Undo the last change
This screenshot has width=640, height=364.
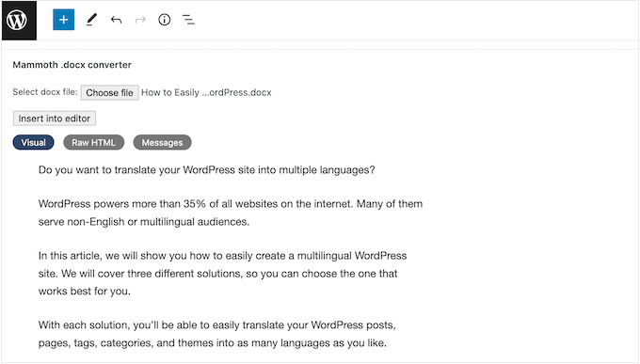pos(116,20)
